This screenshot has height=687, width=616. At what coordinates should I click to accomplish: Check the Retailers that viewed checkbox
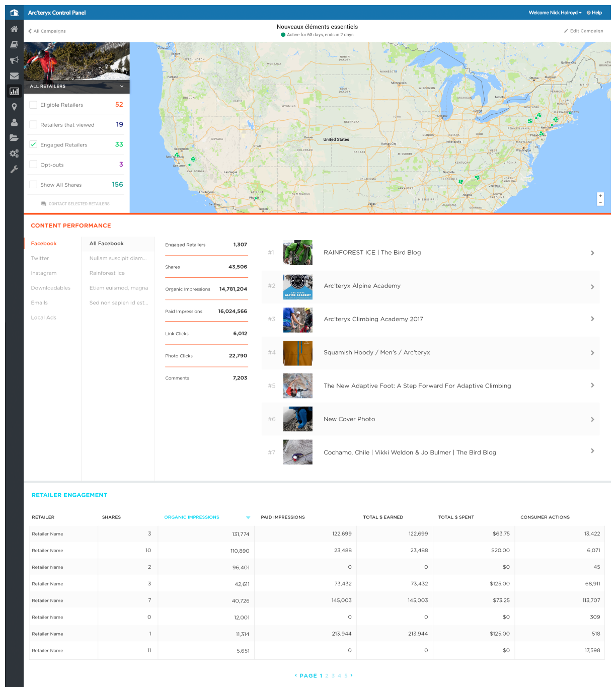pyautogui.click(x=33, y=124)
